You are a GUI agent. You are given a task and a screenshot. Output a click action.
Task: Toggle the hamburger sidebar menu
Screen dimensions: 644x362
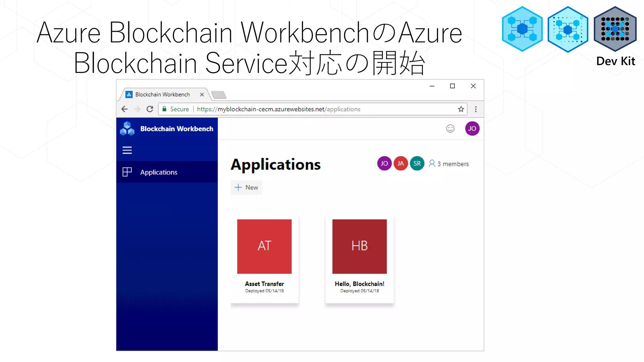point(127,150)
